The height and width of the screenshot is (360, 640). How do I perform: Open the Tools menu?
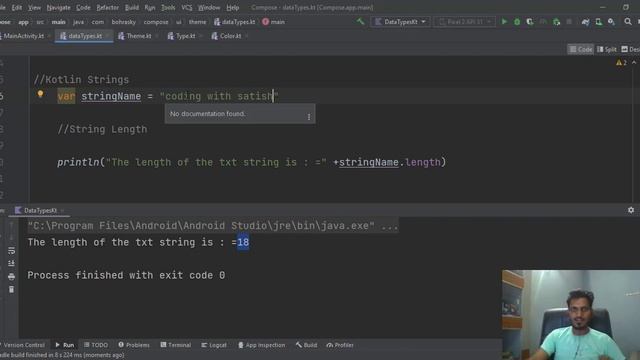pos(168,7)
